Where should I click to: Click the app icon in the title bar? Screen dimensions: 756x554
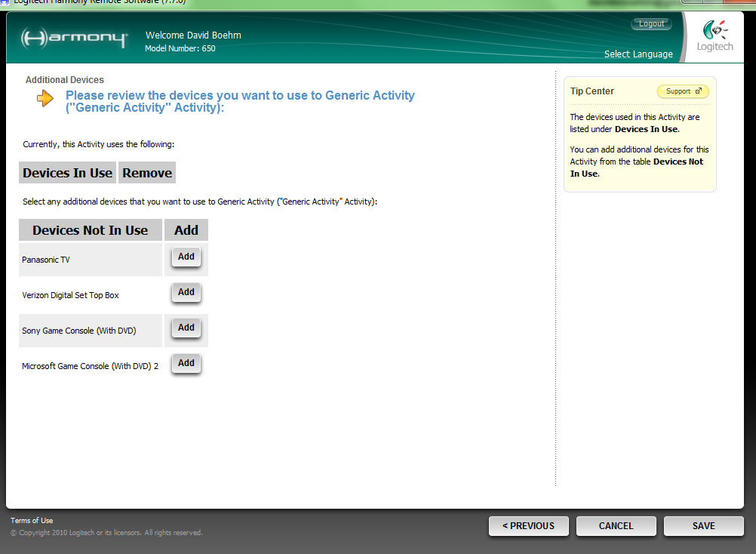tap(5, 2)
